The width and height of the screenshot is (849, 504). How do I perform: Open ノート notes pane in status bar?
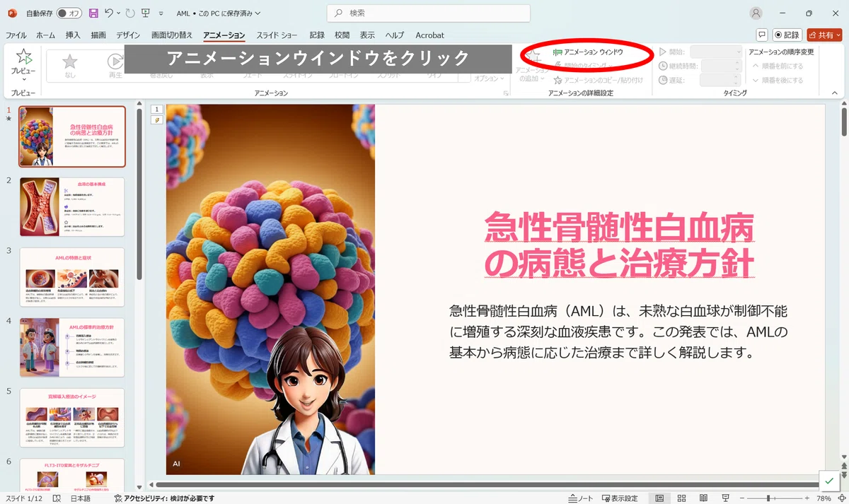click(x=581, y=498)
